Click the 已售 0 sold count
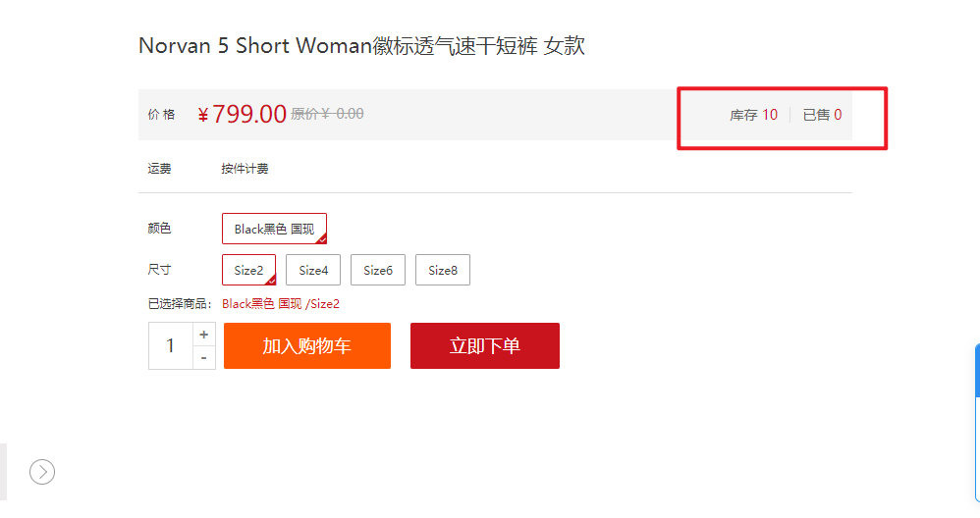This screenshot has height=518, width=980. pos(822,115)
